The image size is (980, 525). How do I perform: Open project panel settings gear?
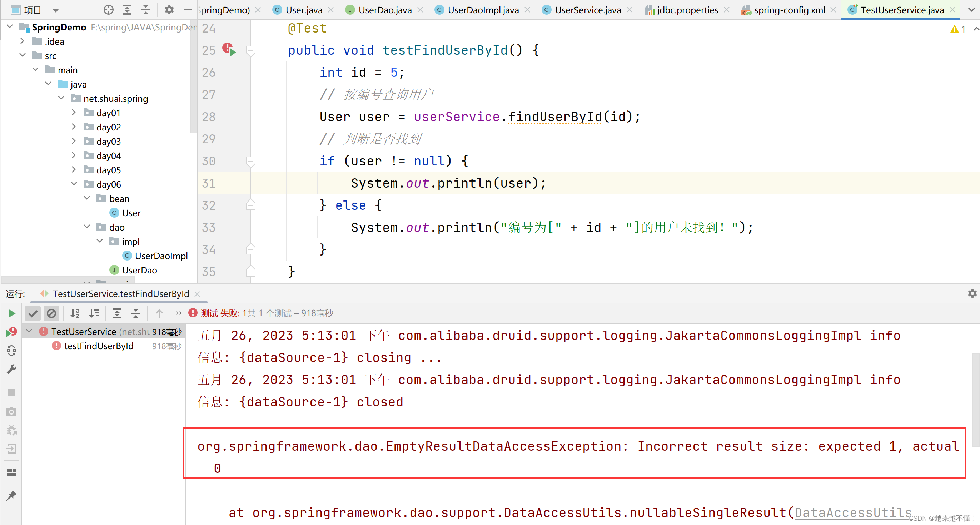[169, 10]
